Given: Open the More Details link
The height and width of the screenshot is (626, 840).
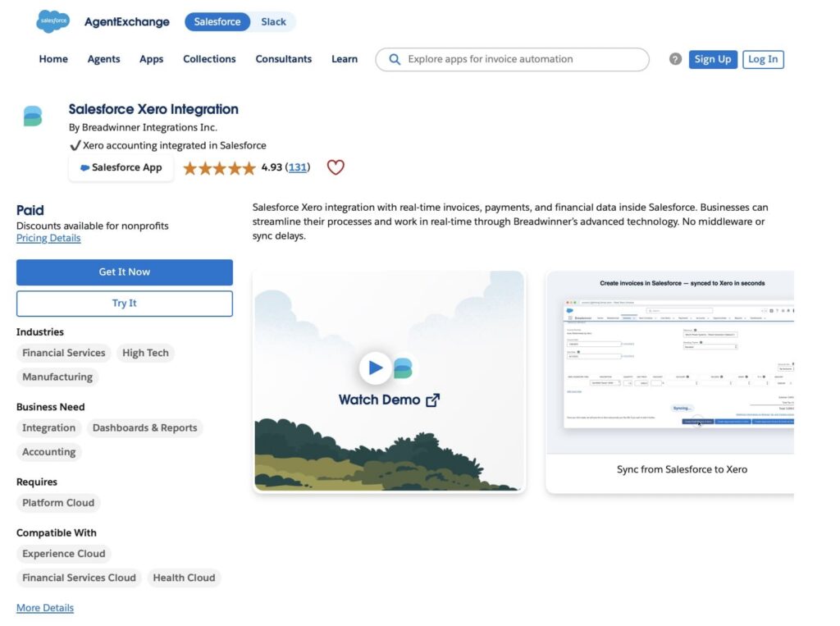Looking at the screenshot, I should coord(45,608).
